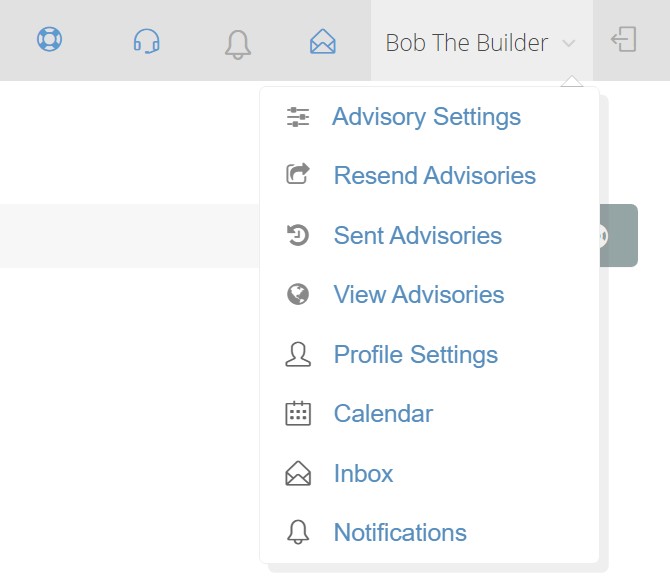Viewport: 670px width, 588px height.
Task: Click the globe icon beside View Advisories
Action: [298, 294]
